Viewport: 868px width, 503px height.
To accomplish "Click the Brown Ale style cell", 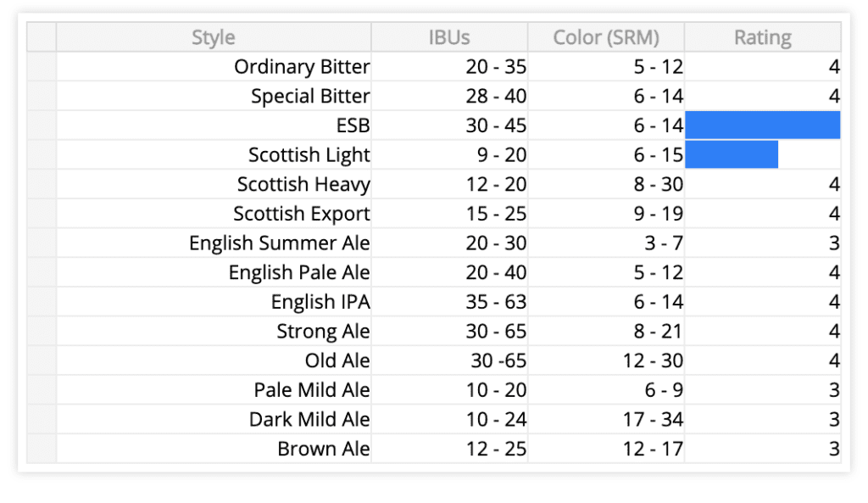I will pyautogui.click(x=214, y=449).
